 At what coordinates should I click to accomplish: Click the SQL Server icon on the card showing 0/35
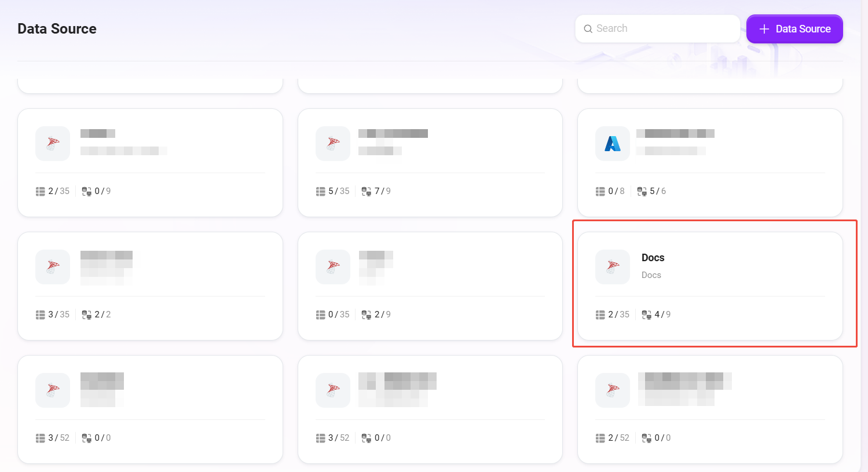332,267
